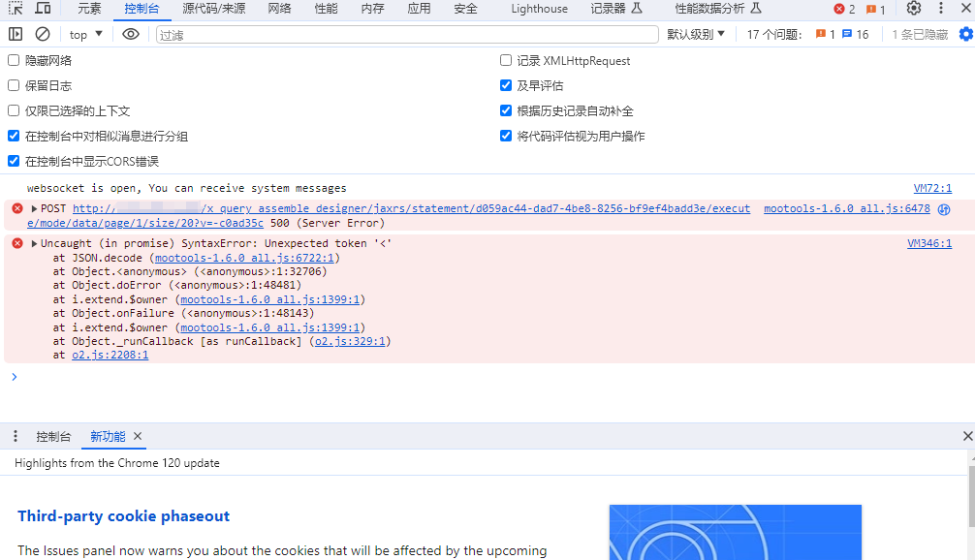
Task: Click the console filter input field
Action: [x=407, y=34]
